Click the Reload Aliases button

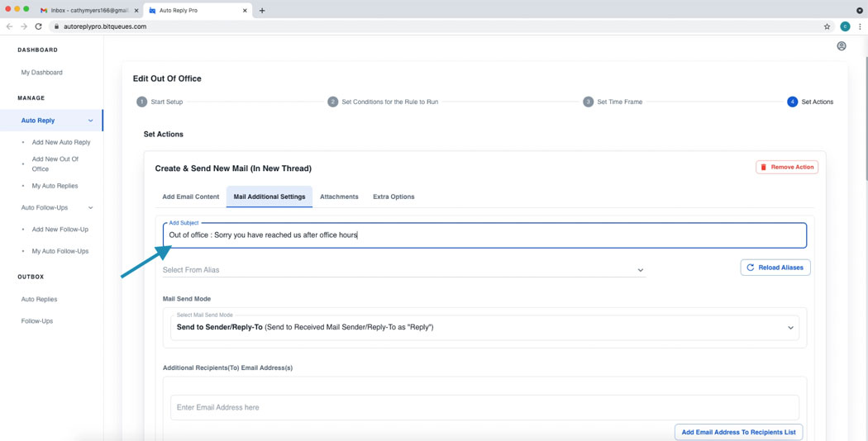pyautogui.click(x=775, y=268)
